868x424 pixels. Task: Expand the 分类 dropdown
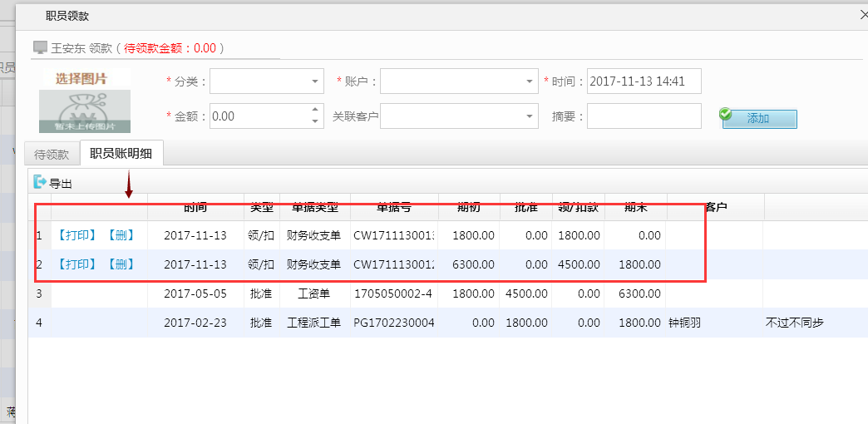315,82
